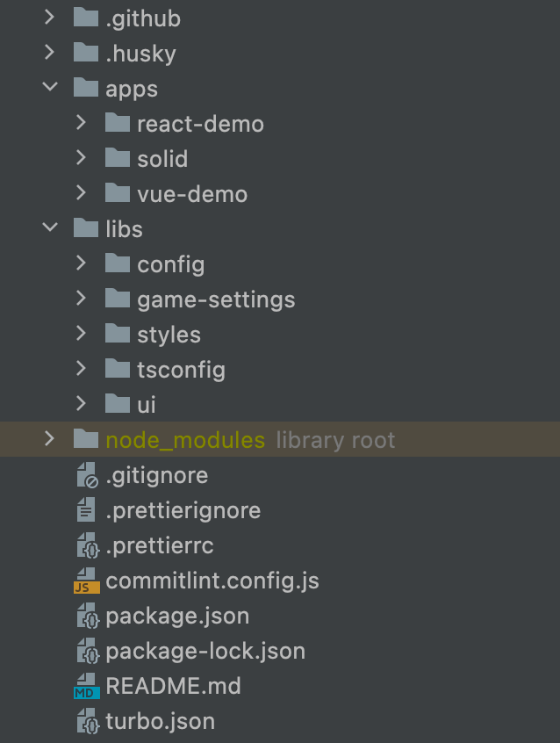Expand the game-settings folder chevron
The height and width of the screenshot is (743, 560).
click(82, 299)
